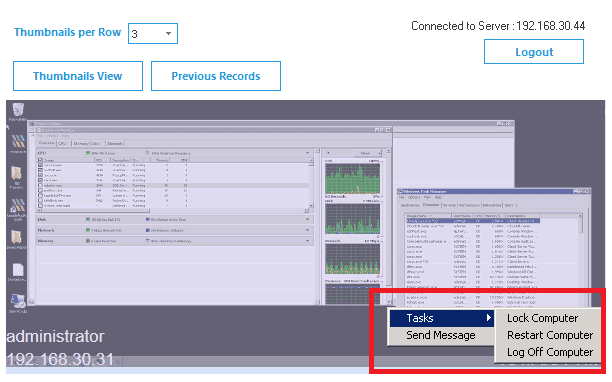Click the computer icon at bottom of remote desktop
This screenshot has width=612, height=382.
point(18,302)
